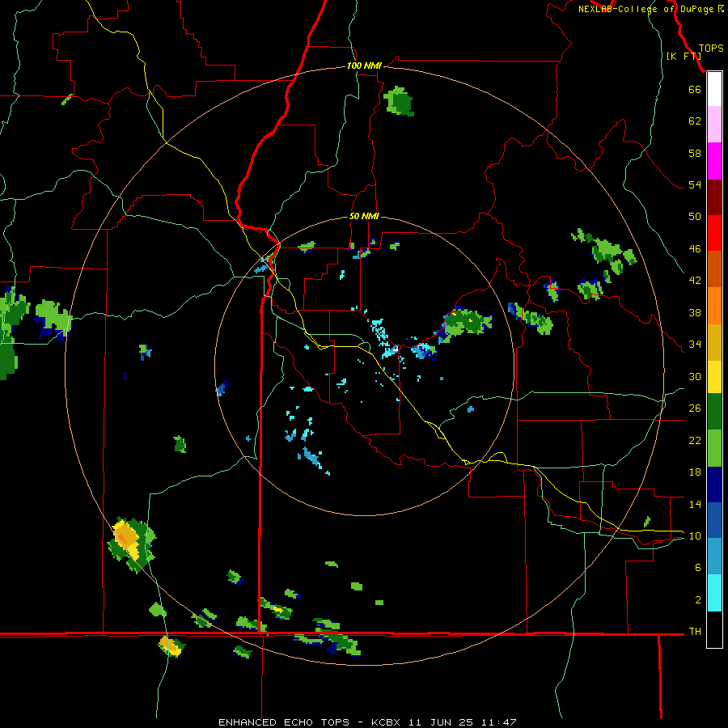This screenshot has width=728, height=728.
Task: Click the green echo right of the 100 NMI label
Action: (x=399, y=101)
